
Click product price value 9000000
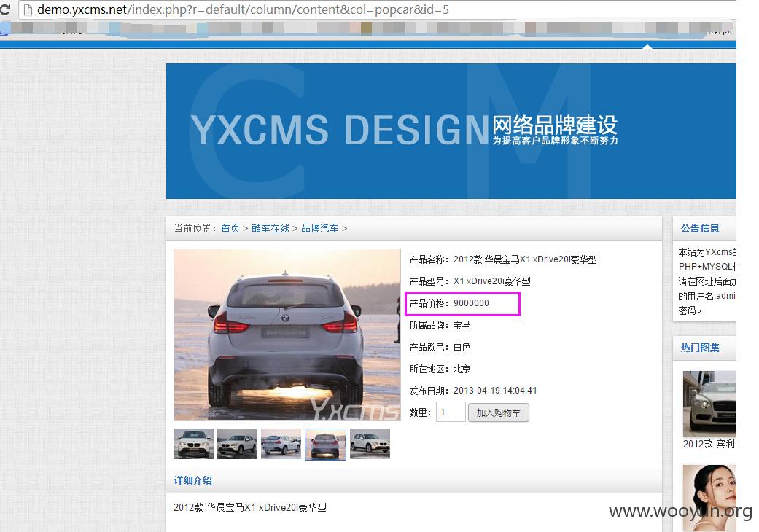click(x=471, y=303)
